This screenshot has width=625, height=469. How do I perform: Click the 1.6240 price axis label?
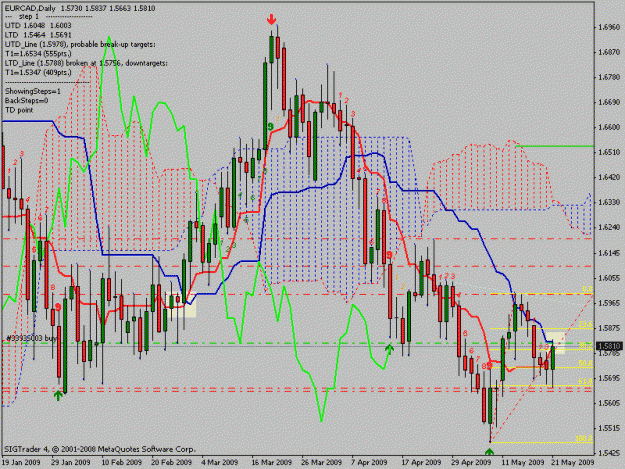point(609,227)
